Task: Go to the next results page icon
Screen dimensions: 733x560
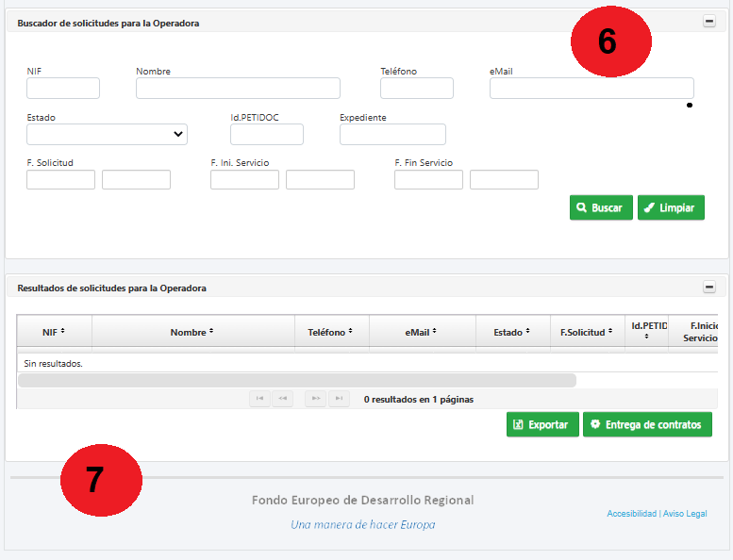Action: click(x=316, y=399)
